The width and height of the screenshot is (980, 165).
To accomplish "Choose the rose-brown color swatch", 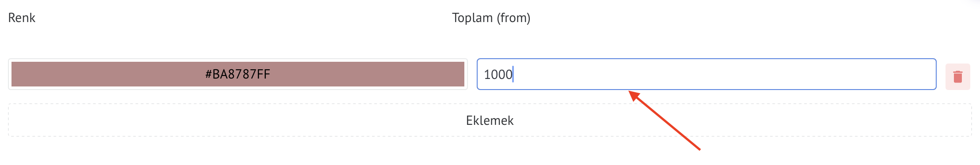I will pyautogui.click(x=238, y=74).
